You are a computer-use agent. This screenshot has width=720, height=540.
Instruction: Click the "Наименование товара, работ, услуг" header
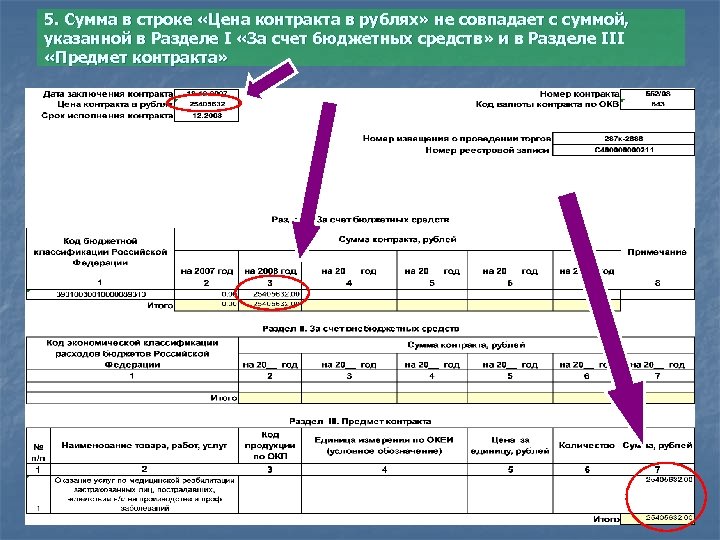click(x=144, y=445)
